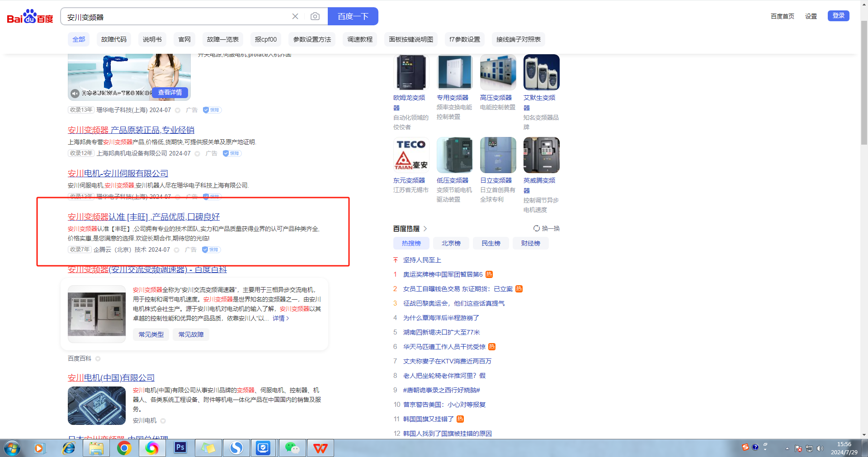Open image search via camera icon

click(315, 16)
